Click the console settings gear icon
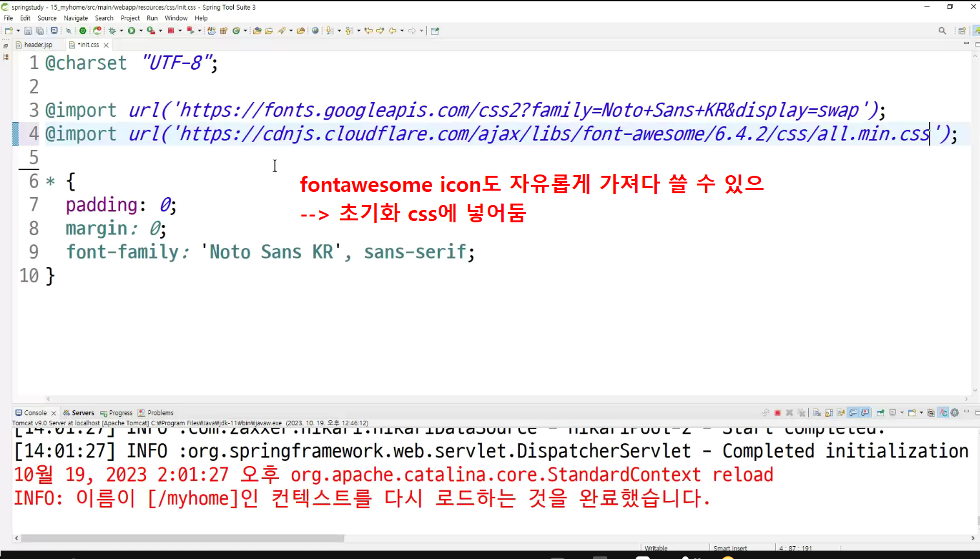The image size is (980, 559). [x=954, y=412]
